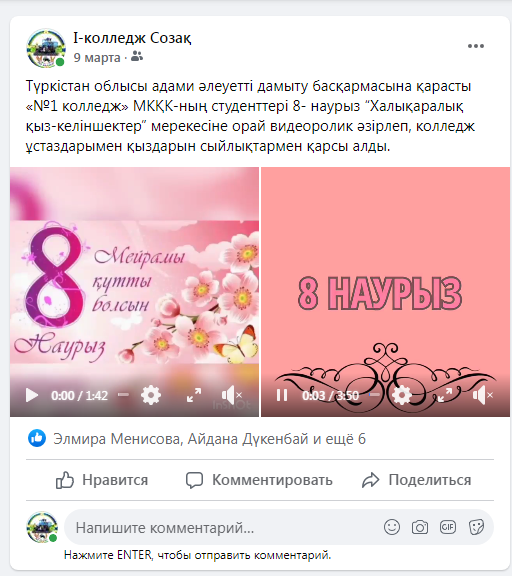This screenshot has width=512, height=576.
Task: Click the Нравится like button
Action: coord(102,480)
